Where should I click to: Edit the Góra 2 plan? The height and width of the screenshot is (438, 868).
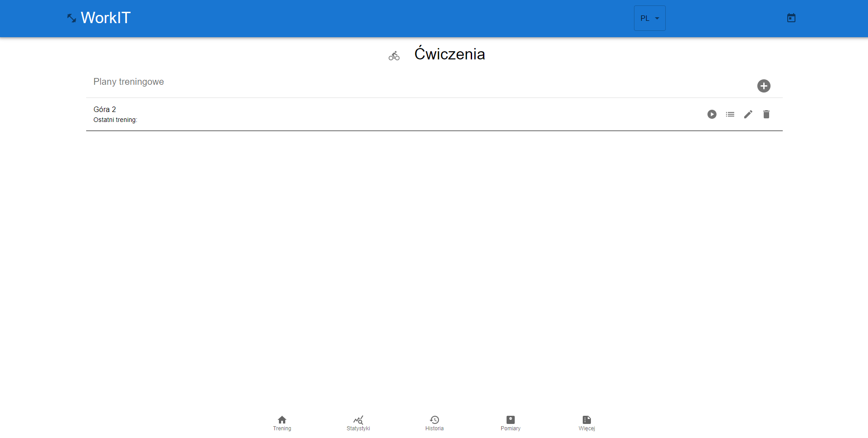(x=748, y=114)
